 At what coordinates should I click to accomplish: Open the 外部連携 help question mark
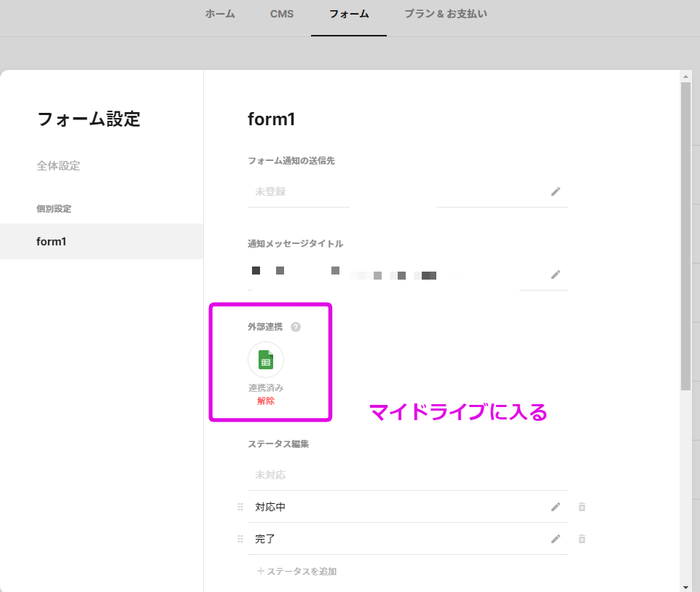(296, 327)
